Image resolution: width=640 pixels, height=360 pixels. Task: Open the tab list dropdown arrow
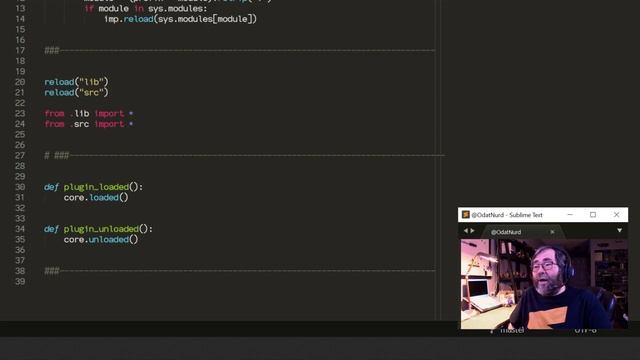point(619,231)
